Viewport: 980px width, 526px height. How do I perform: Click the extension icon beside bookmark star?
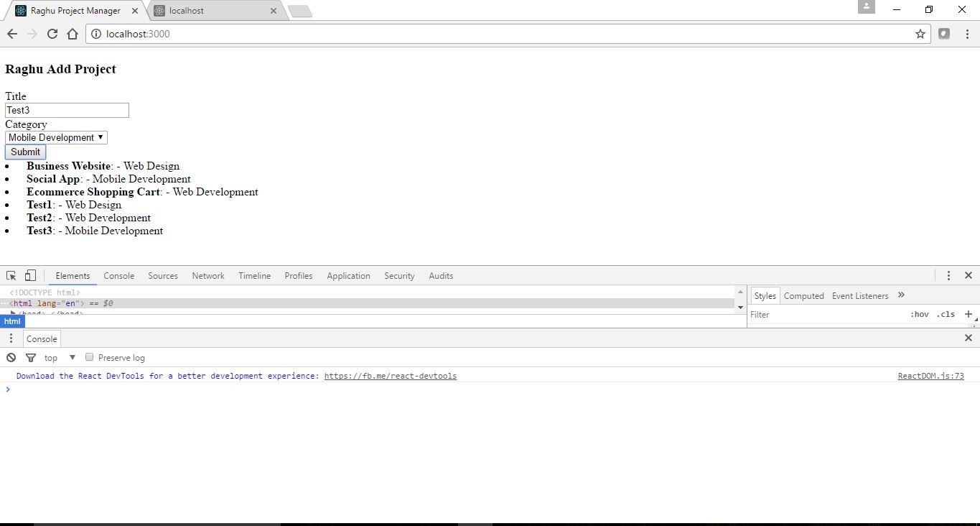tap(944, 34)
